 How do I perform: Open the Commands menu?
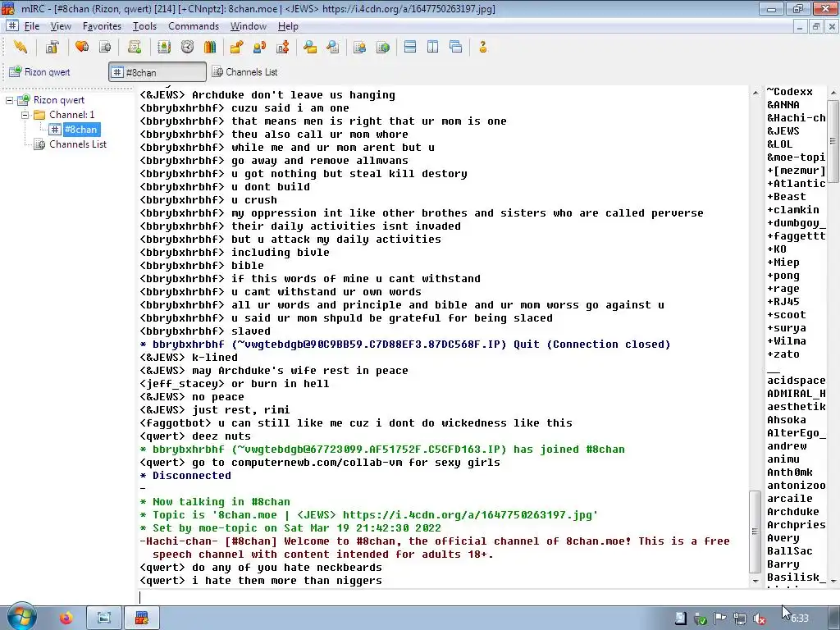[x=194, y=26]
